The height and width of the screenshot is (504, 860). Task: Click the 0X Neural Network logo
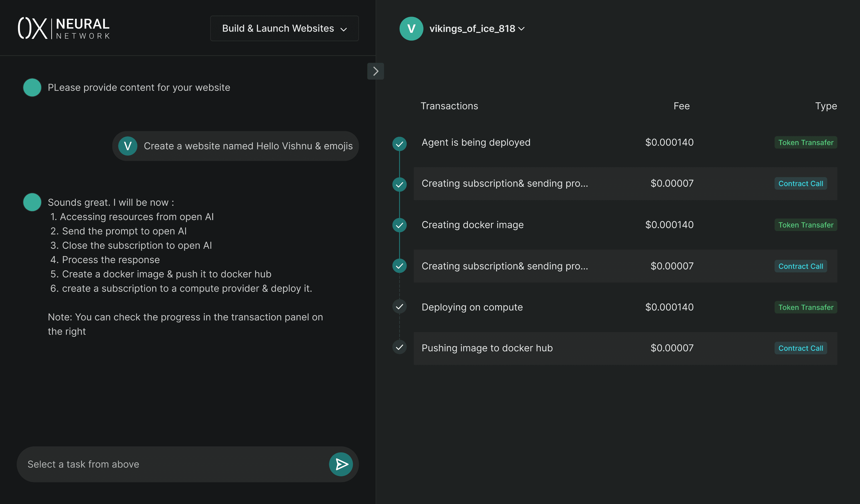pyautogui.click(x=64, y=28)
